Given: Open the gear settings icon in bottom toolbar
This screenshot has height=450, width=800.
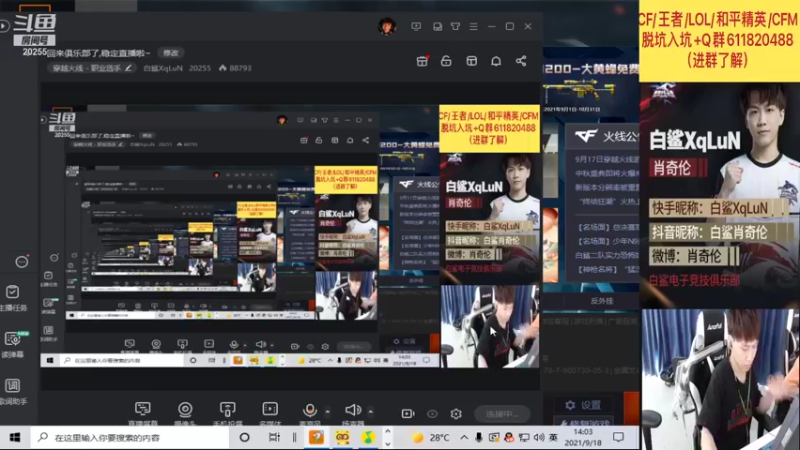Looking at the screenshot, I should 456,414.
